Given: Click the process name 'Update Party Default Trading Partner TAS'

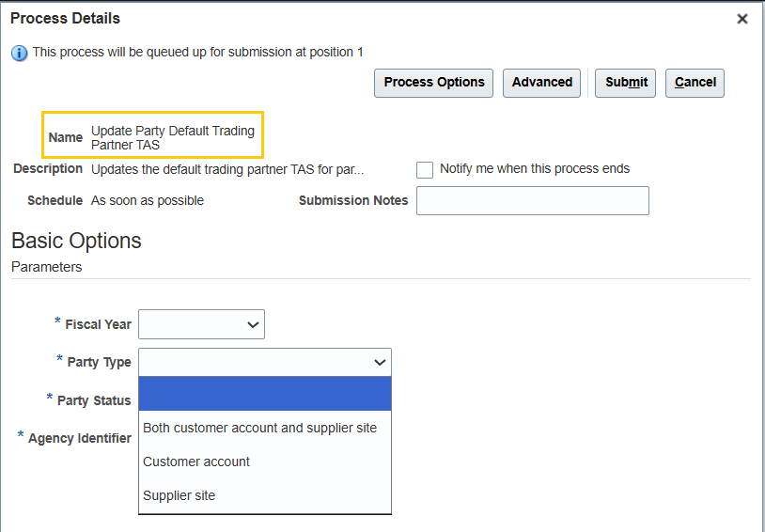Looking at the screenshot, I should click(173, 137).
